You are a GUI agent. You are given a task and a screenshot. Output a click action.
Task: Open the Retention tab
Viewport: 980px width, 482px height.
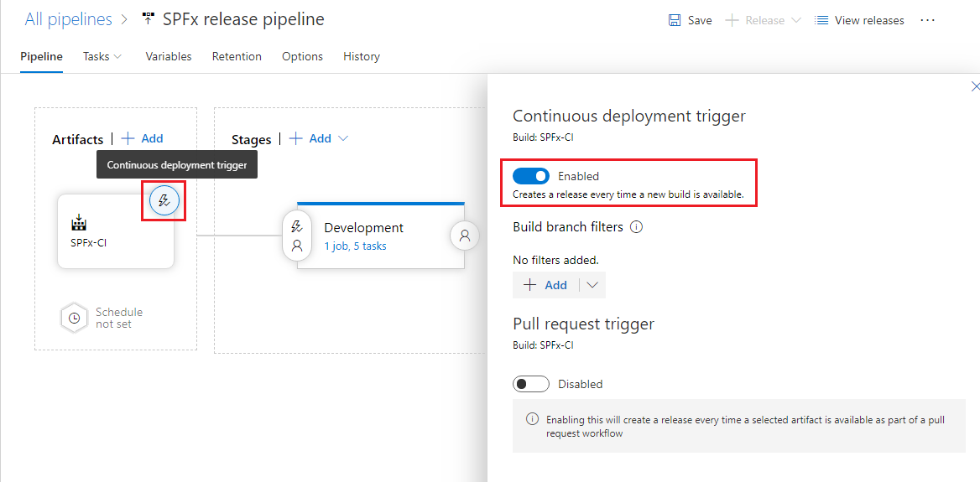click(237, 56)
